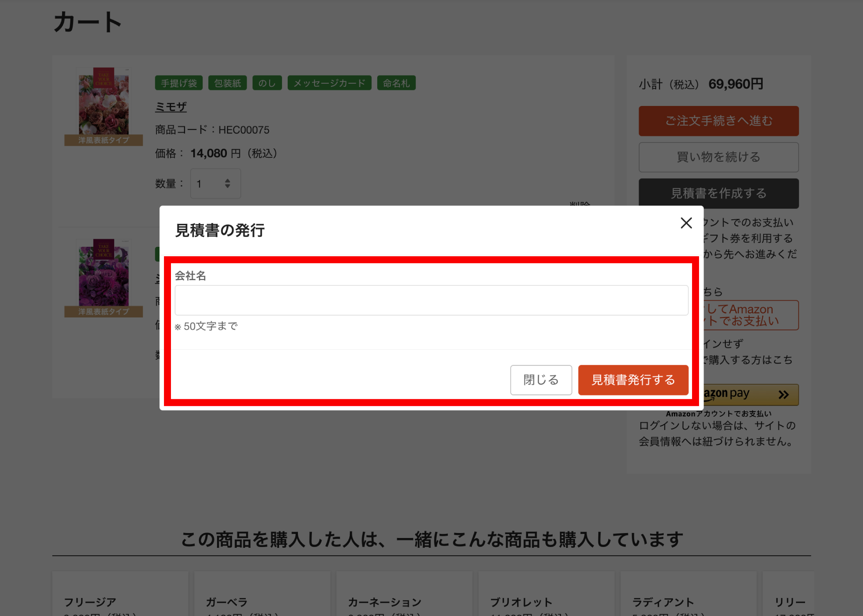
Task: Click the 買い物を続ける button
Action: tap(718, 157)
